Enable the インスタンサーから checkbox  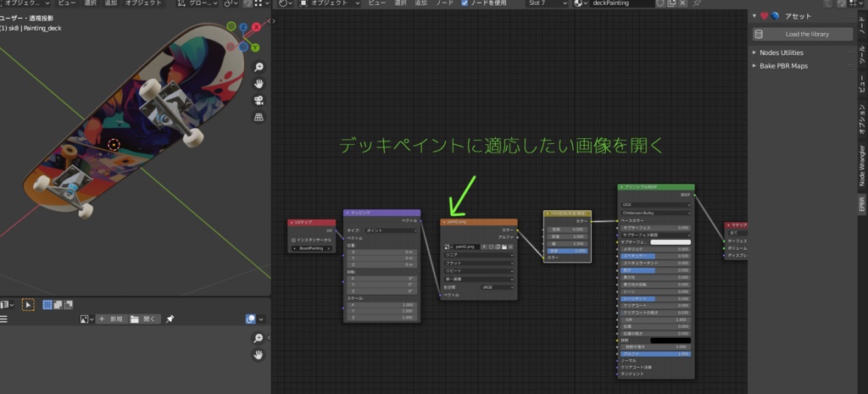[294, 240]
